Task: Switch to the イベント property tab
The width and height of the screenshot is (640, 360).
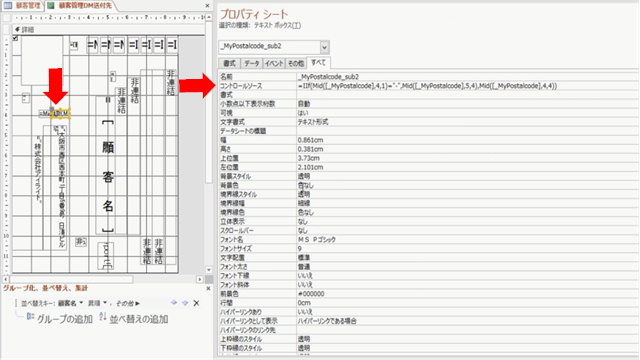Action: coord(273,63)
